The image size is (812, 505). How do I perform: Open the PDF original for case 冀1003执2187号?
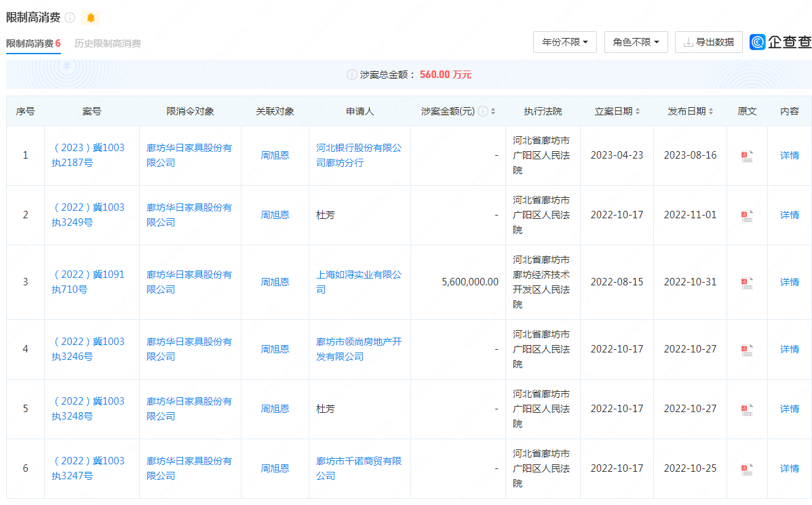coord(747,156)
